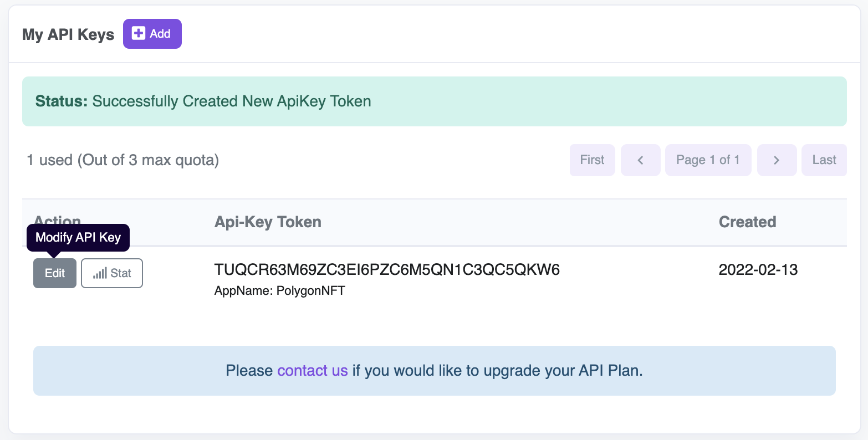Image resolution: width=868 pixels, height=440 pixels.
Task: Click the AppName: PolygonNFT label
Action: [280, 291]
